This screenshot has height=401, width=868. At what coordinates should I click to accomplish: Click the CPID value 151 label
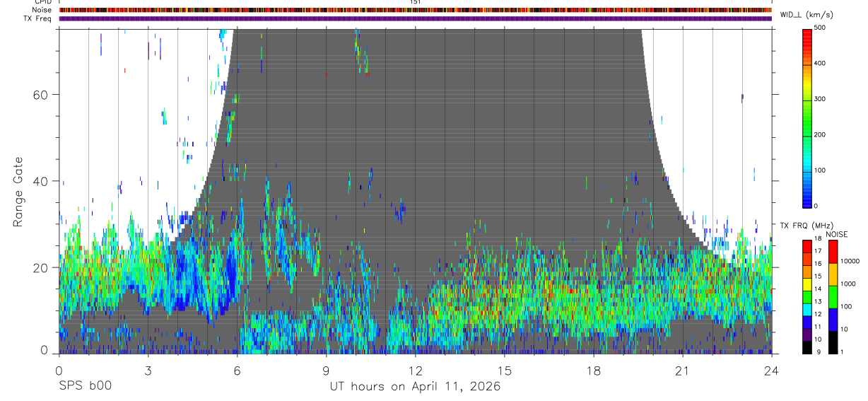pyautogui.click(x=415, y=2)
